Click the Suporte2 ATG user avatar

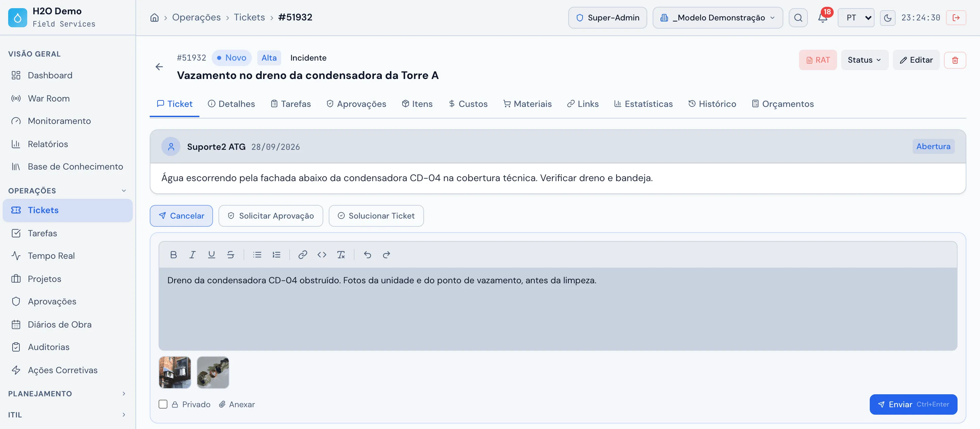(171, 146)
